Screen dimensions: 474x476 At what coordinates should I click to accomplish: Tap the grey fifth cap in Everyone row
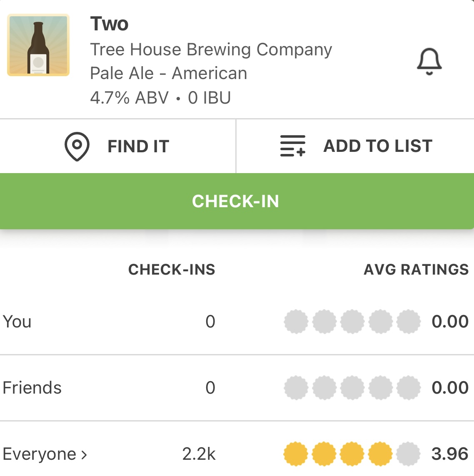(409, 454)
